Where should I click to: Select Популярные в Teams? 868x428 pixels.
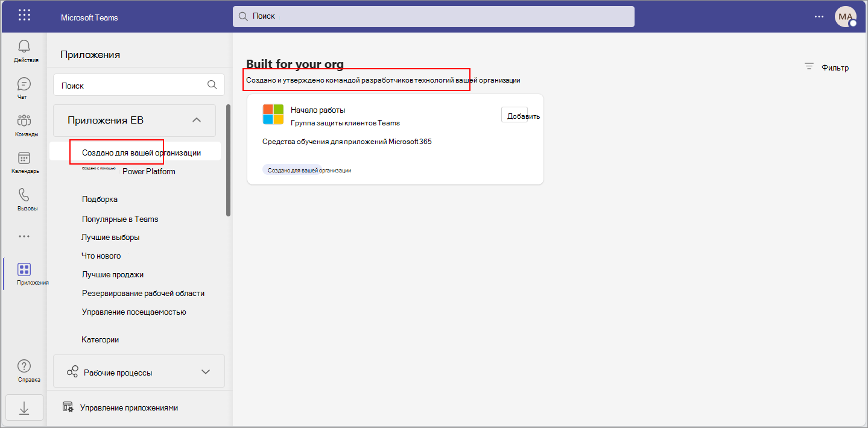coord(120,219)
